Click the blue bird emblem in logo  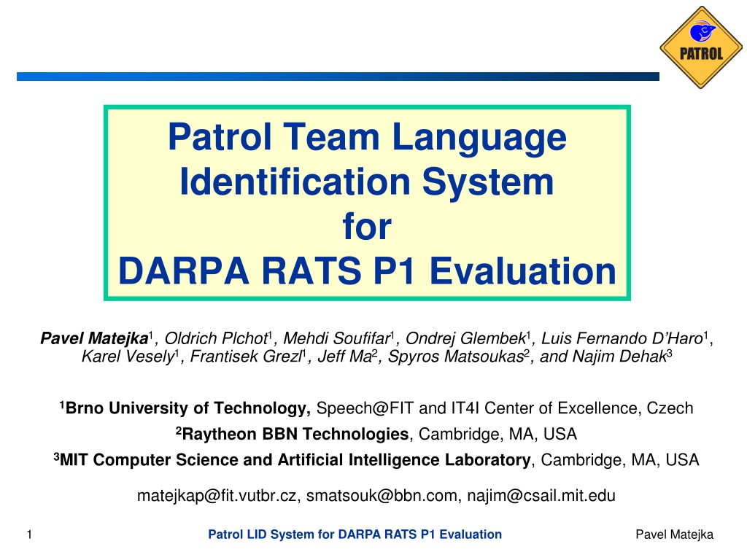click(703, 31)
